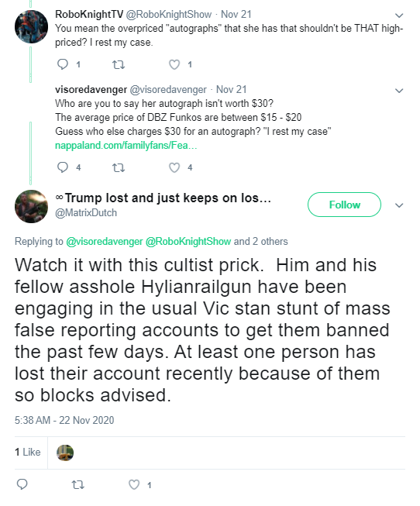This screenshot has height=506, width=420.
Task: Retweet visoredavenger's autograph tweet
Action: tap(119, 168)
